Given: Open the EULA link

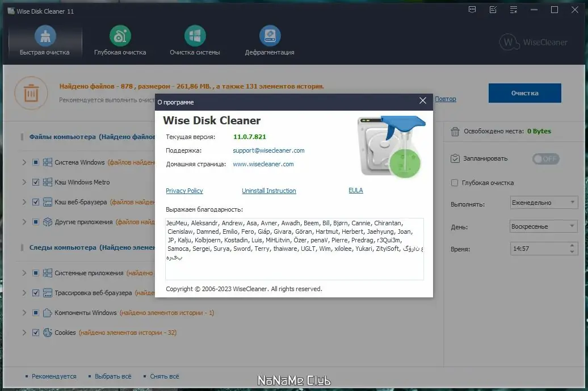Looking at the screenshot, I should (x=355, y=191).
